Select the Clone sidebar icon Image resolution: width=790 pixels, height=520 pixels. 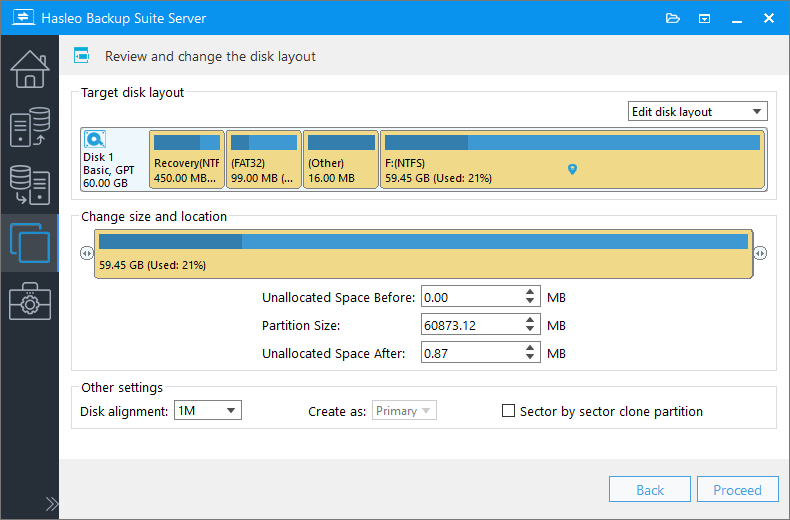pos(30,243)
